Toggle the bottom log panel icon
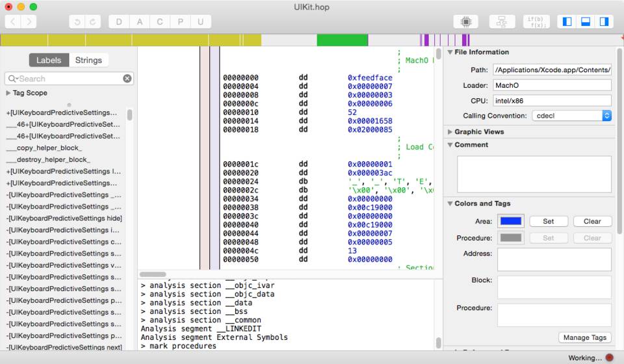This screenshot has height=364, width=624. click(x=586, y=21)
